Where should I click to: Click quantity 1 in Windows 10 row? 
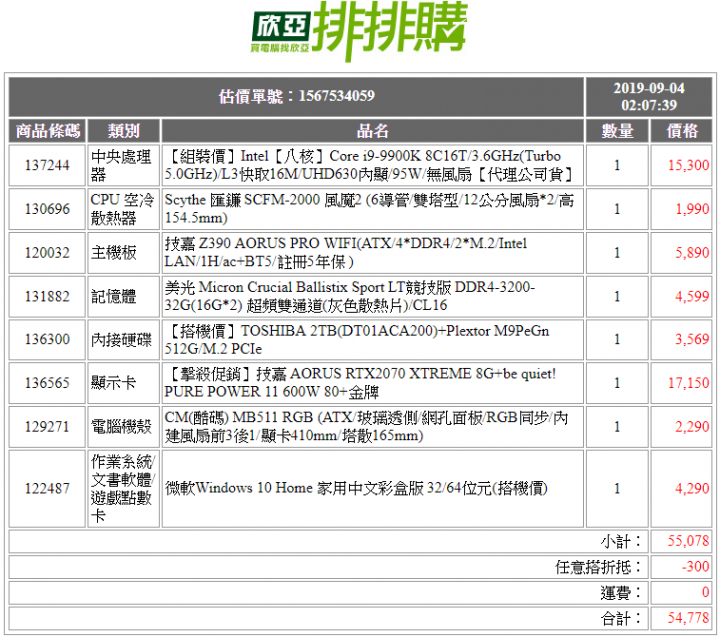coord(617,488)
